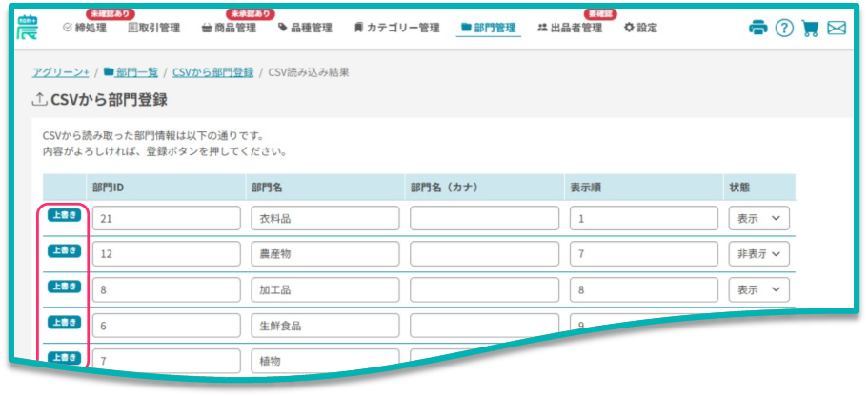Expand 状態 dropdown for 加工品 row
Viewport: 868px width, 397px height.
tap(758, 289)
